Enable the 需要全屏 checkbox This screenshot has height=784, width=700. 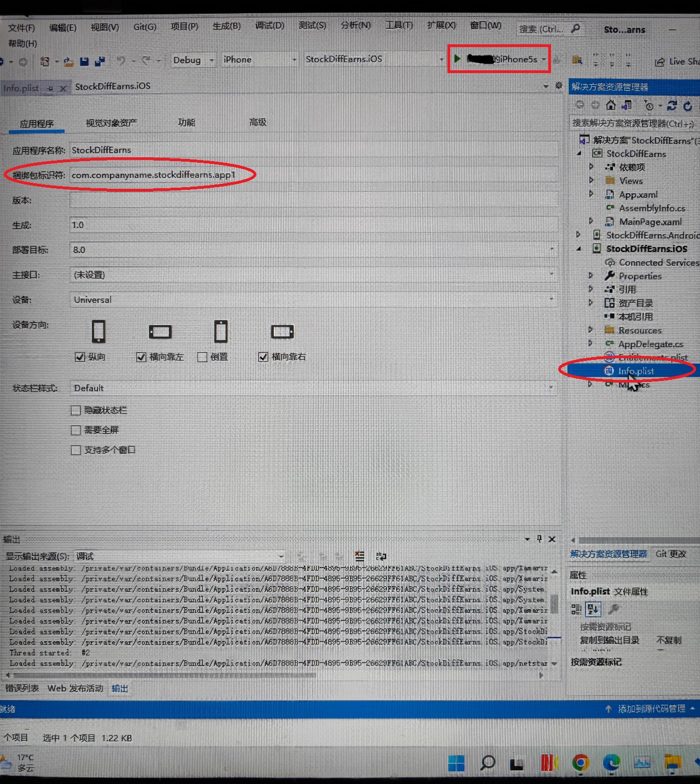tap(76, 430)
